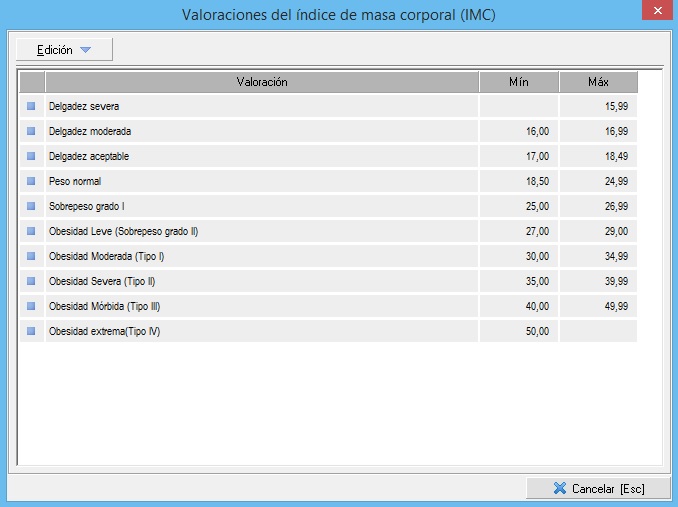Image resolution: width=678 pixels, height=507 pixels.
Task: Select the blue icon beside Peso normal
Action: (31, 181)
